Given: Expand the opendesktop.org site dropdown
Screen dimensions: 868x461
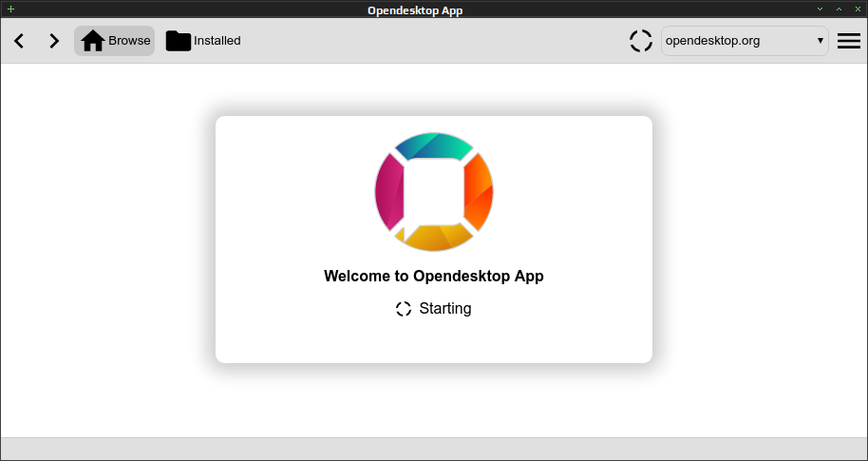Looking at the screenshot, I should [745, 41].
